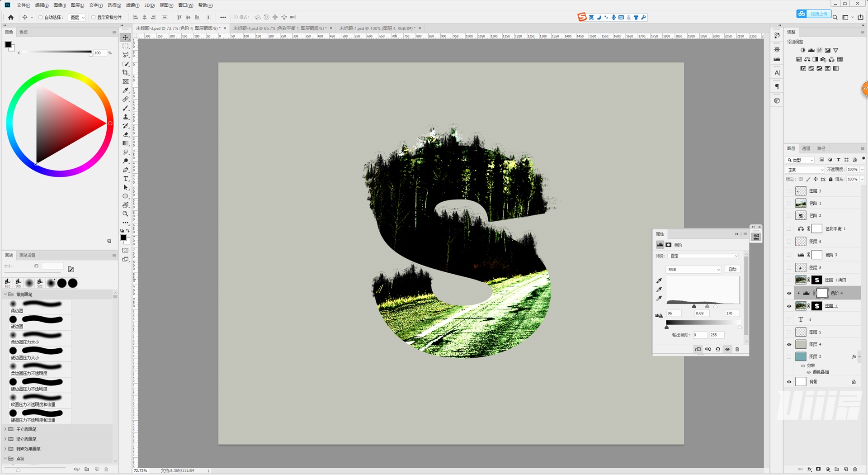Switch to the 色板 tab
The image size is (868, 475).
(24, 32)
